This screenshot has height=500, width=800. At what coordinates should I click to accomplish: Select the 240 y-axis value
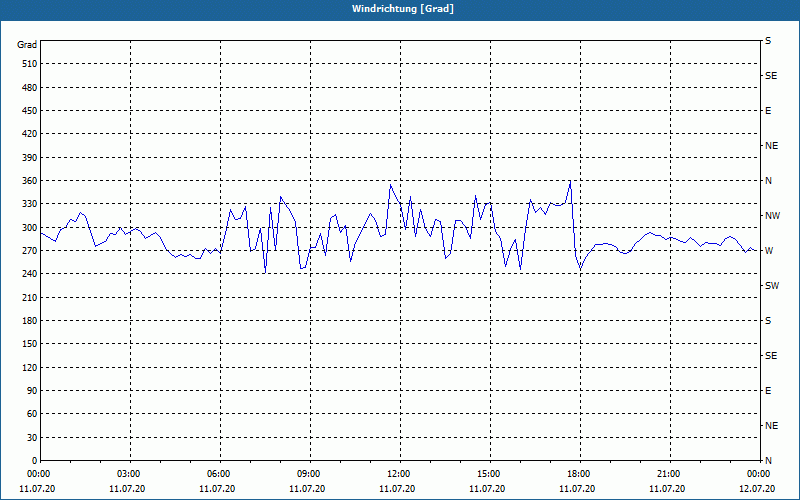[30, 274]
